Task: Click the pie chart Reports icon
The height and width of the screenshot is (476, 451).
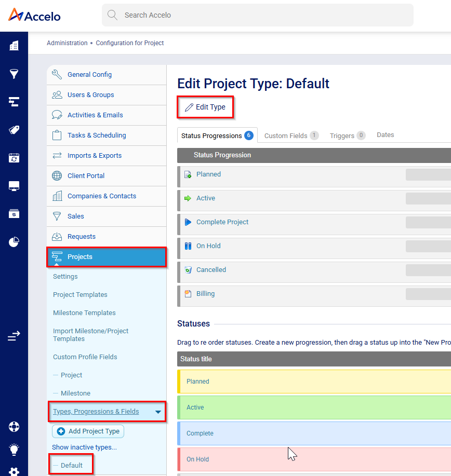Action: (x=14, y=241)
